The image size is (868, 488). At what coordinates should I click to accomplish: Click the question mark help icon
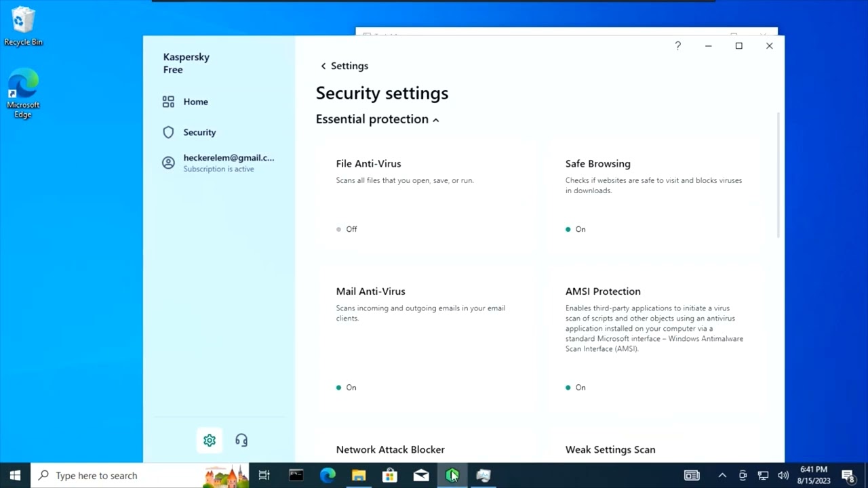pos(677,46)
